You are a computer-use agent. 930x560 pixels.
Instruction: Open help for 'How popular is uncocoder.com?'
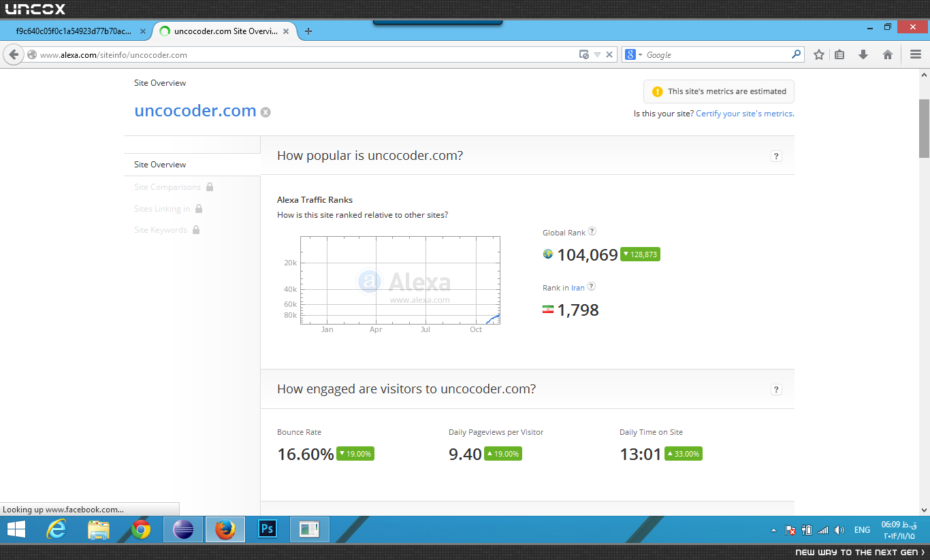pyautogui.click(x=776, y=157)
